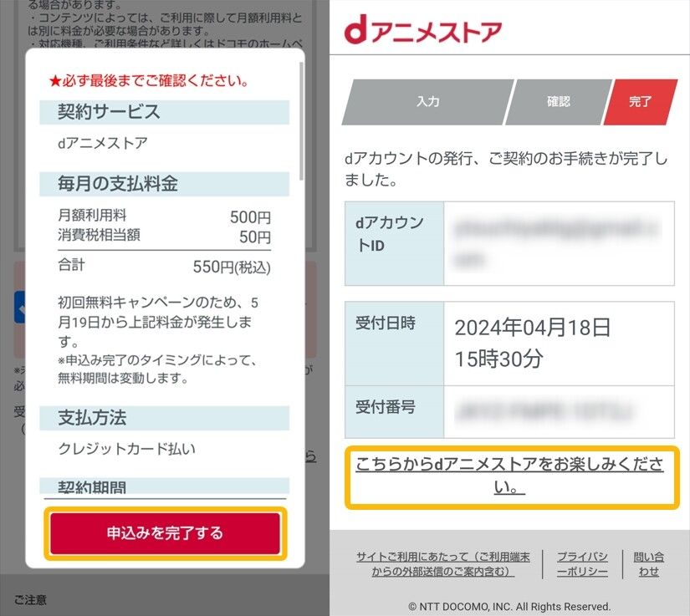Click the 支払方法 section heading

(165, 418)
